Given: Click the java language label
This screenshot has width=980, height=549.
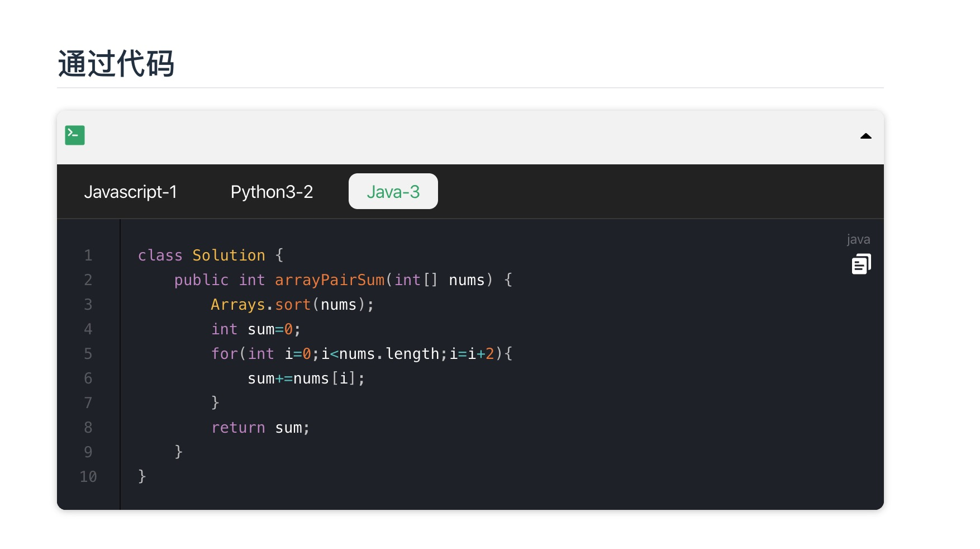Looking at the screenshot, I should coord(858,239).
